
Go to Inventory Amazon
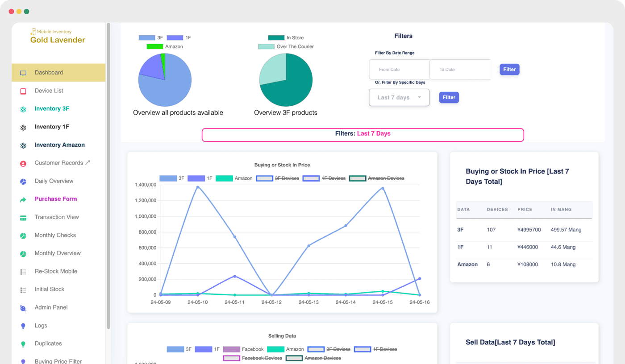coord(58,145)
